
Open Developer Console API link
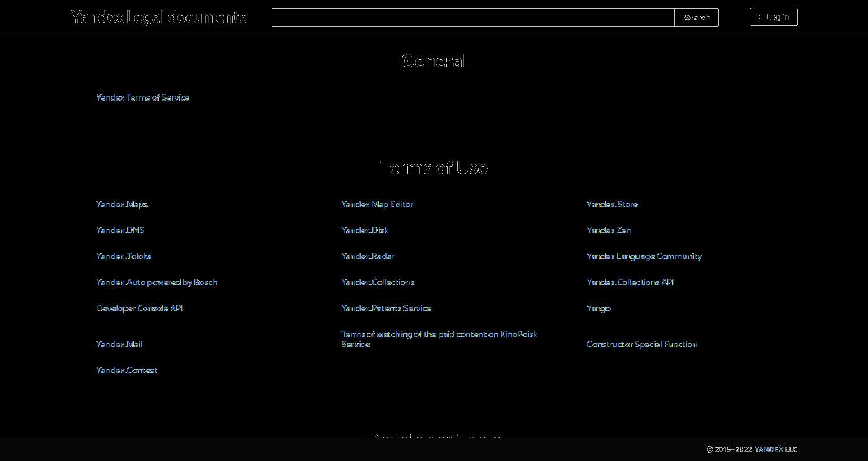(140, 308)
